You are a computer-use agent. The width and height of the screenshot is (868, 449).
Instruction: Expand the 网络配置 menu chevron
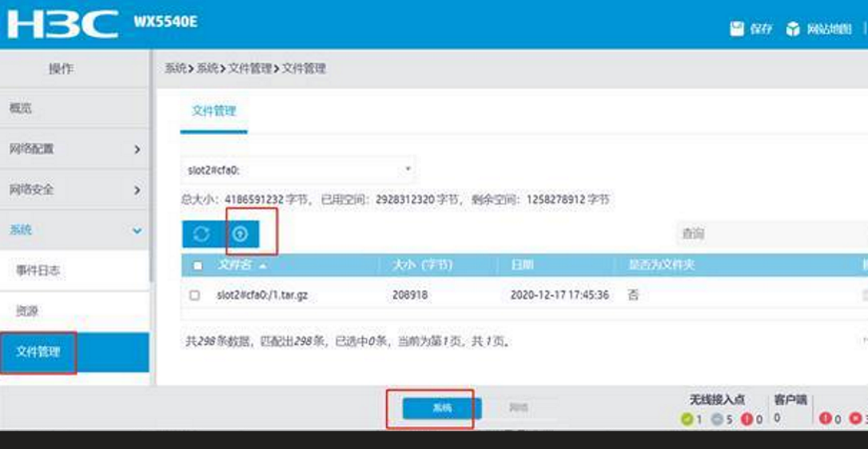pyautogui.click(x=137, y=149)
